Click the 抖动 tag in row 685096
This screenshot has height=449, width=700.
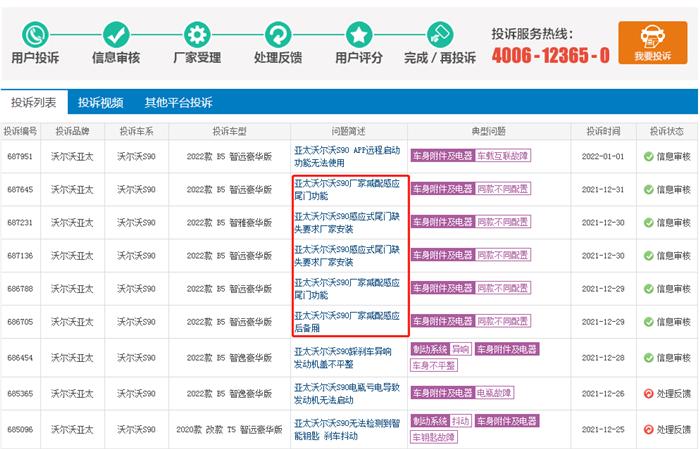460,421
